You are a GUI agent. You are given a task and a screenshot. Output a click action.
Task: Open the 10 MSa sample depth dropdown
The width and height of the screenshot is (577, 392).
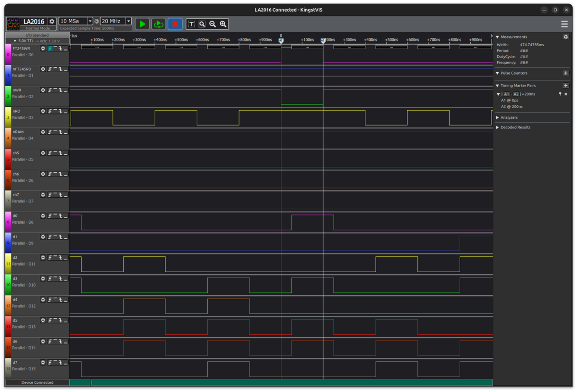point(76,21)
